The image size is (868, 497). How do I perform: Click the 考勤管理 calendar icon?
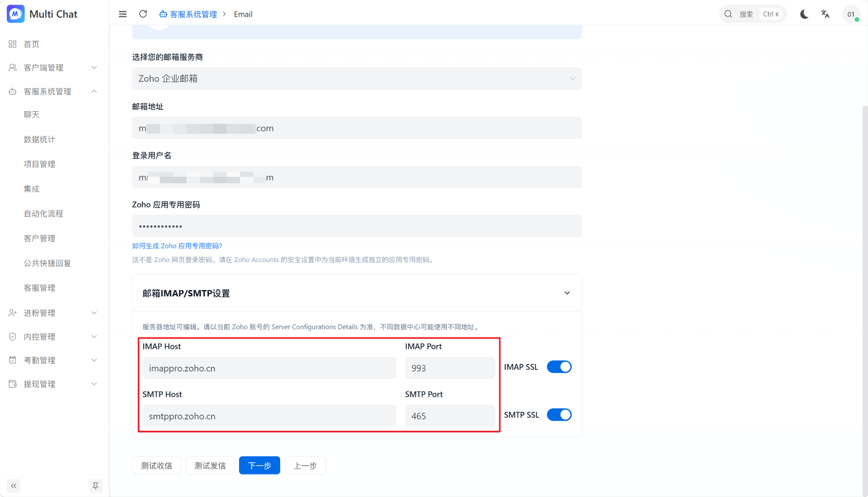click(x=13, y=360)
